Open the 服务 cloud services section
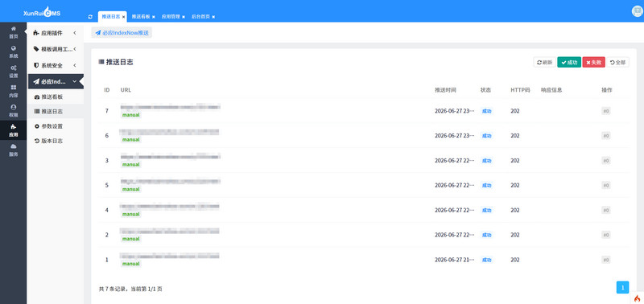Screen dimensions: 644x304 [x=14, y=150]
